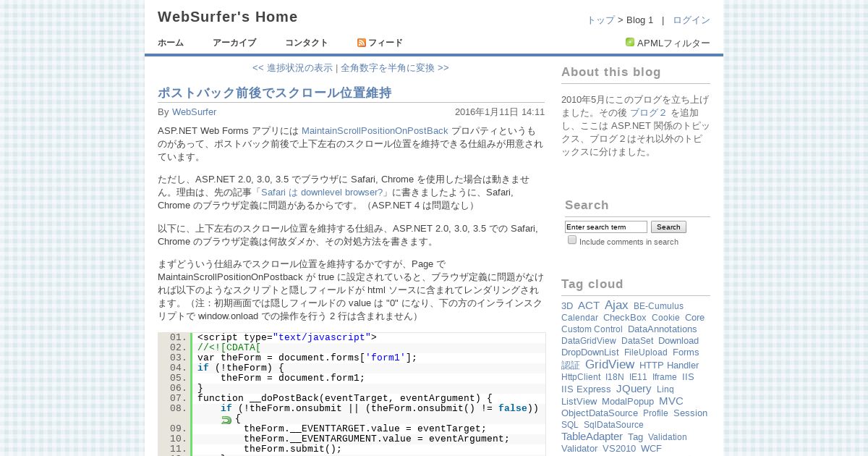Select the Ajax tag
Image resolution: width=868 pixels, height=456 pixels.
(616, 305)
